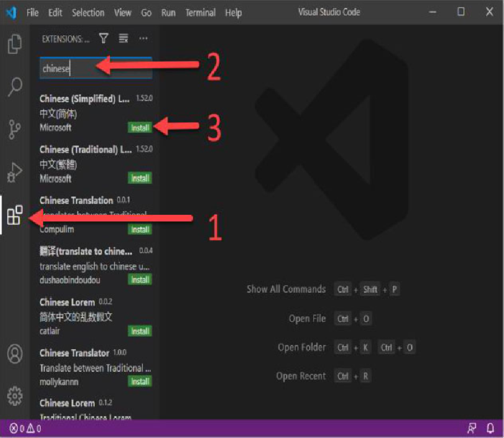Screen dimensions: 504x438
Task: Open the Manage gear icon
Action: [15, 396]
